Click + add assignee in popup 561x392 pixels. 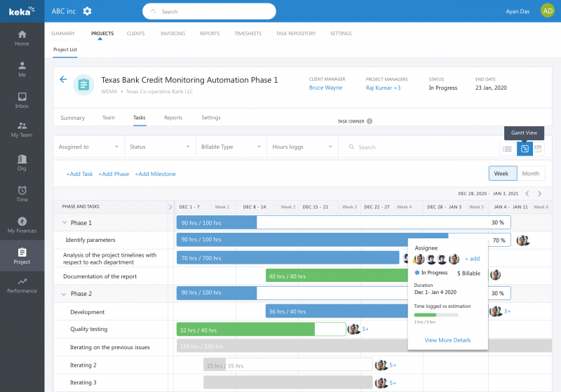pyautogui.click(x=472, y=259)
